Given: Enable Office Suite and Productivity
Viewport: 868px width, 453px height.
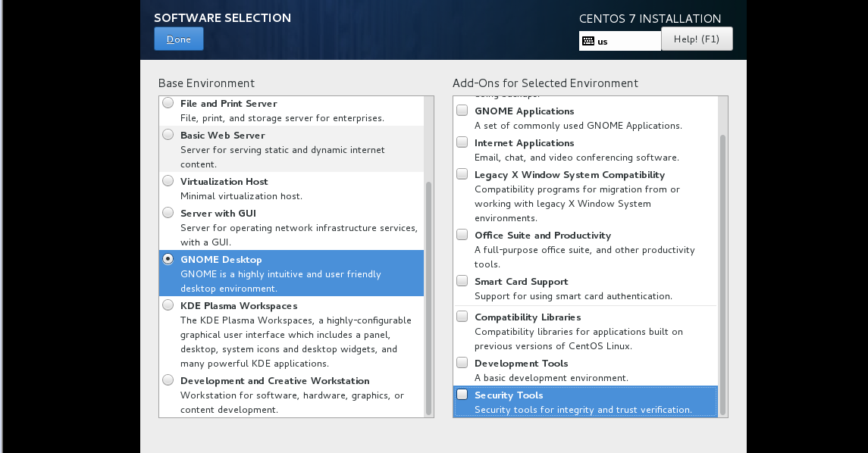Looking at the screenshot, I should [462, 235].
